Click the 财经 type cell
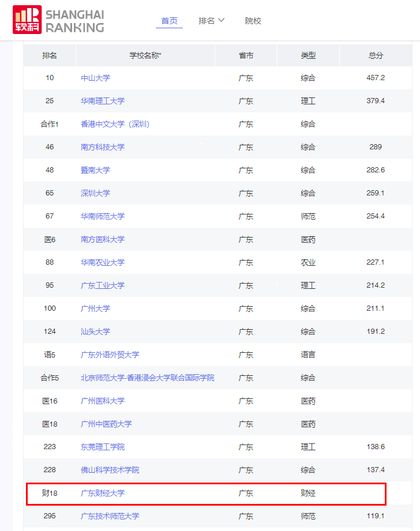The image size is (420, 531). 308,493
